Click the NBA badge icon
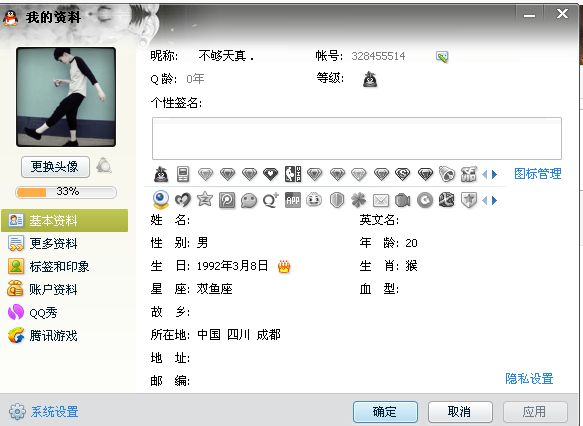Screen dimensions: 583x426 pyautogui.click(x=293, y=174)
